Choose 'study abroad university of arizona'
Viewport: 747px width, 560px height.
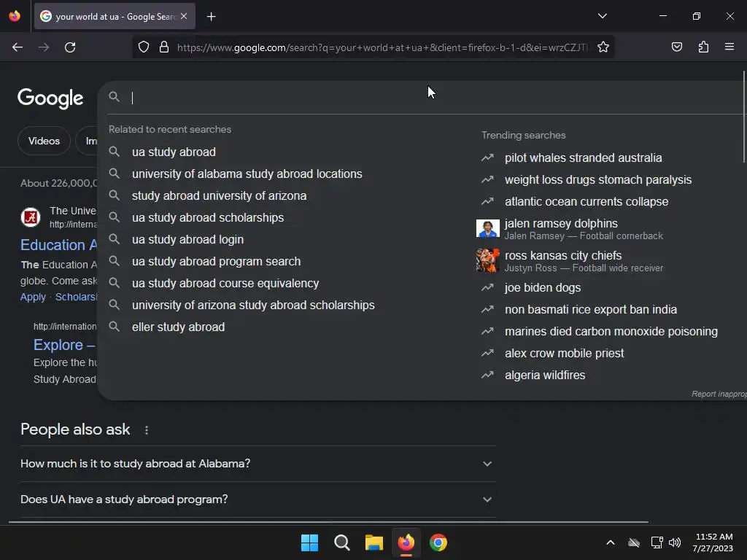coord(219,195)
